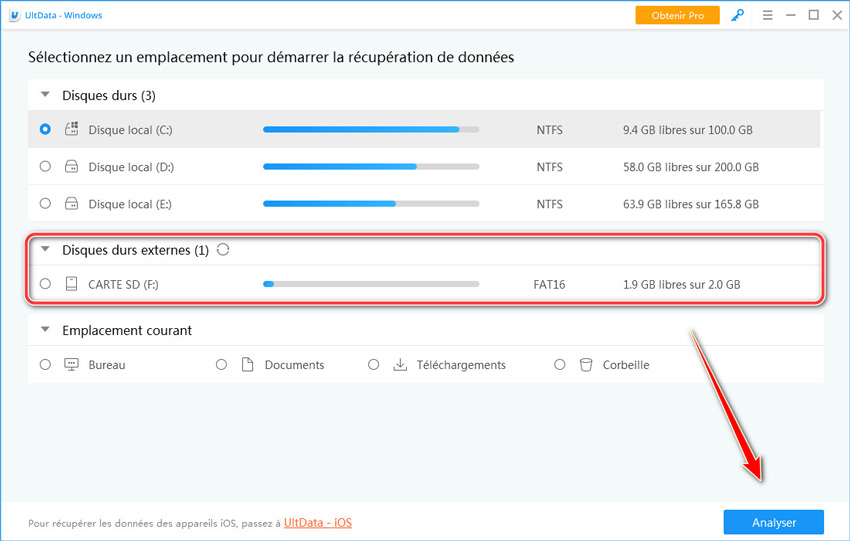The image size is (850, 541).
Task: Click the Bureau desktop icon
Action: [x=72, y=365]
